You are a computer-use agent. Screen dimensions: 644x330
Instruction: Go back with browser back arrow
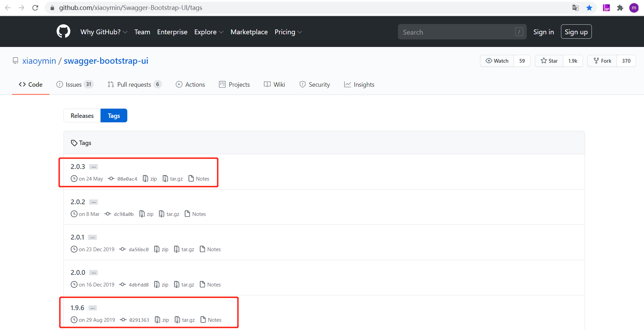[x=8, y=8]
